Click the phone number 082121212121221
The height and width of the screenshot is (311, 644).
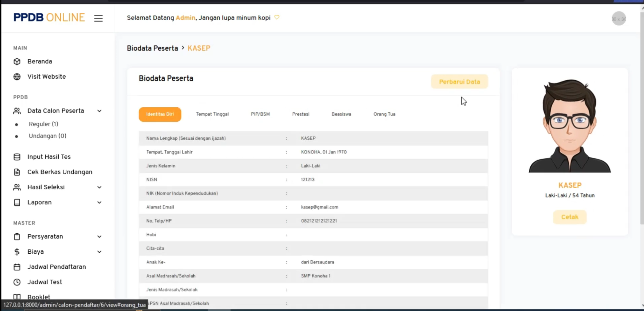pos(319,221)
